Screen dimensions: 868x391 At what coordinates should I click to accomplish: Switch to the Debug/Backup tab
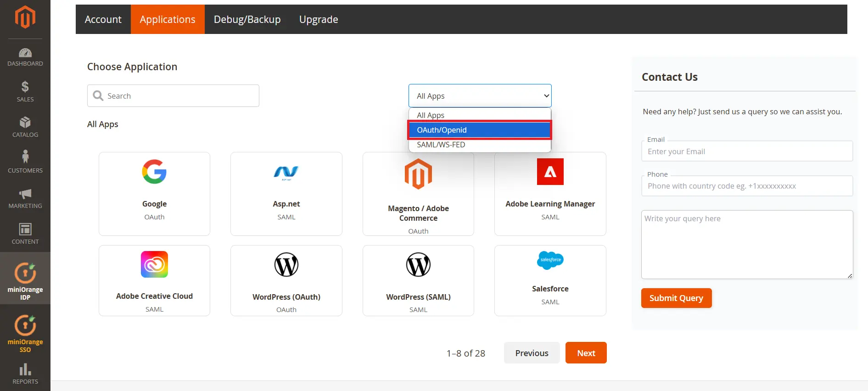pyautogui.click(x=247, y=19)
